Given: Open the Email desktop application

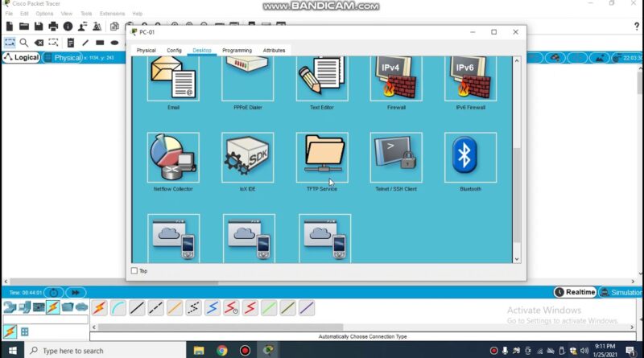Looking at the screenshot, I should click(x=173, y=78).
